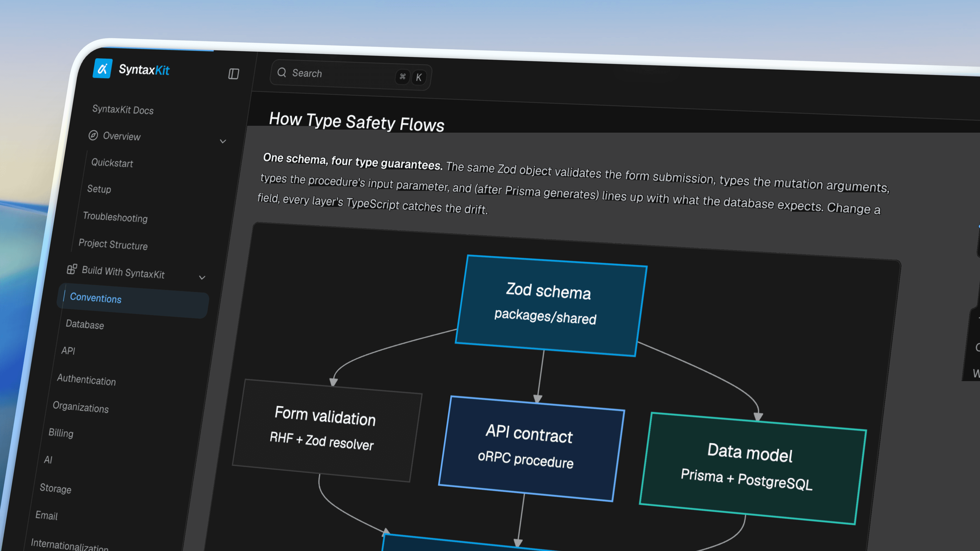Image resolution: width=980 pixels, height=551 pixels.
Task: Navigate to Organizations page
Action: pos(81,407)
